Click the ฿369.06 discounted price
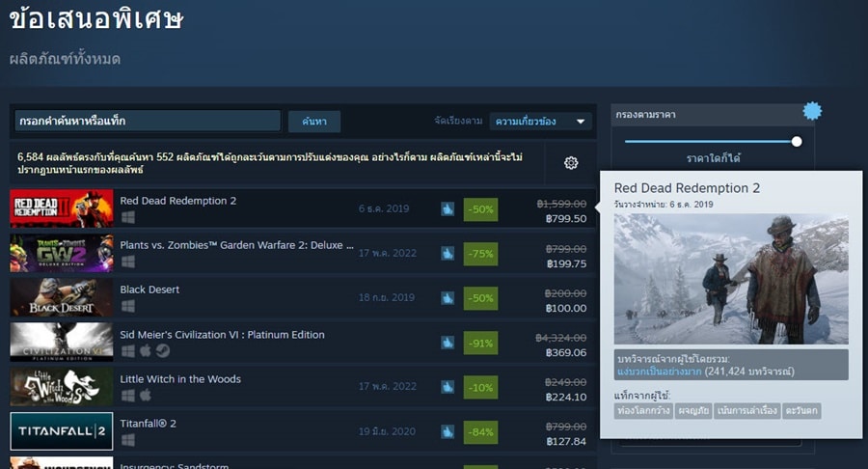868x469 pixels. point(566,353)
